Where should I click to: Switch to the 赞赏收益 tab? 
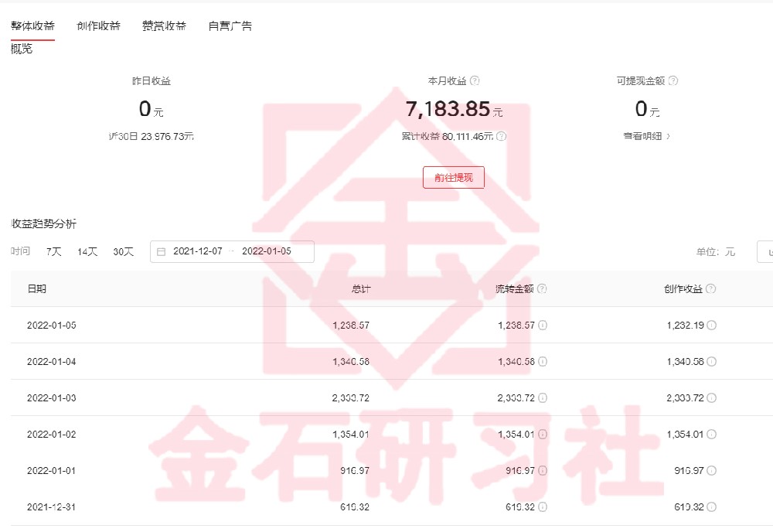163,26
